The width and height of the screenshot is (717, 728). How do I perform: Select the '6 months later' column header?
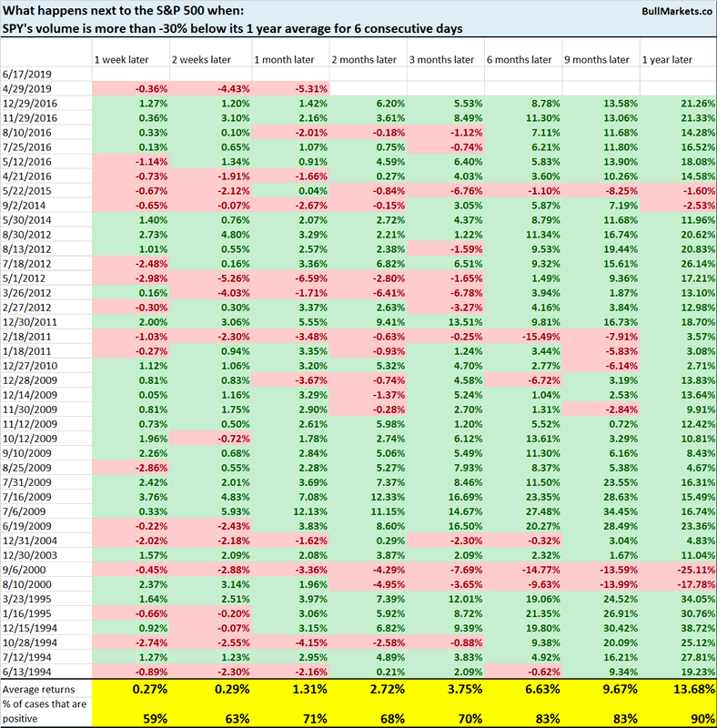(x=518, y=59)
